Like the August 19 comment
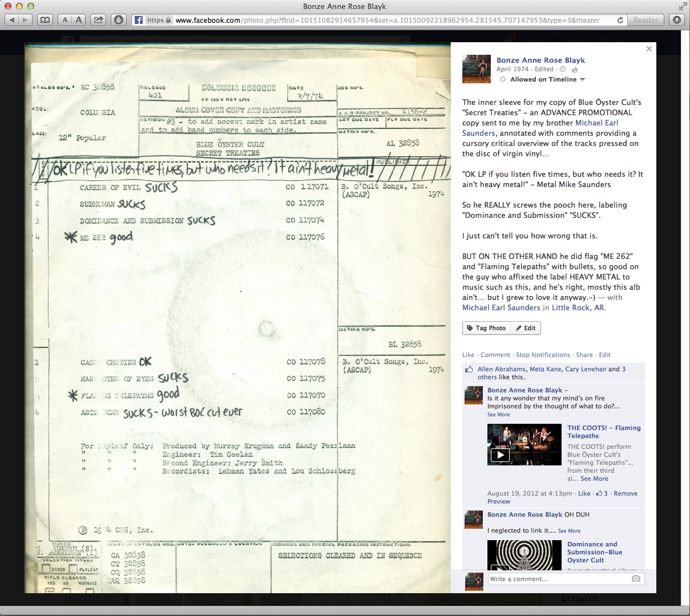The image size is (690, 616). tap(584, 493)
